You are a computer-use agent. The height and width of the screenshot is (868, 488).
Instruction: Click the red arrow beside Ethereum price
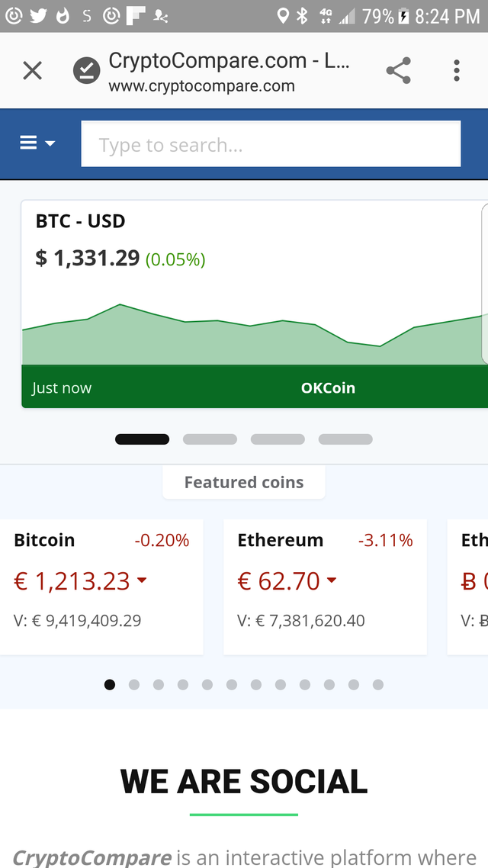(x=332, y=580)
